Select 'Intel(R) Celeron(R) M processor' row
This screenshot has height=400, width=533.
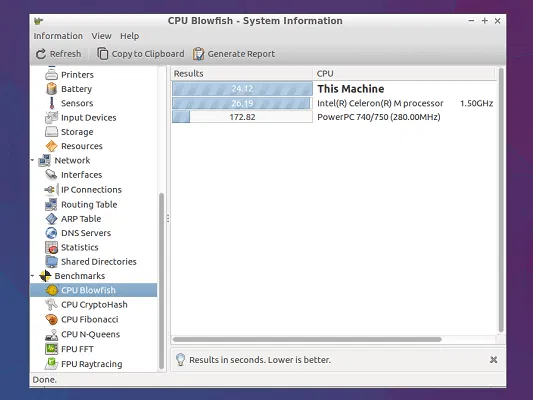point(380,103)
